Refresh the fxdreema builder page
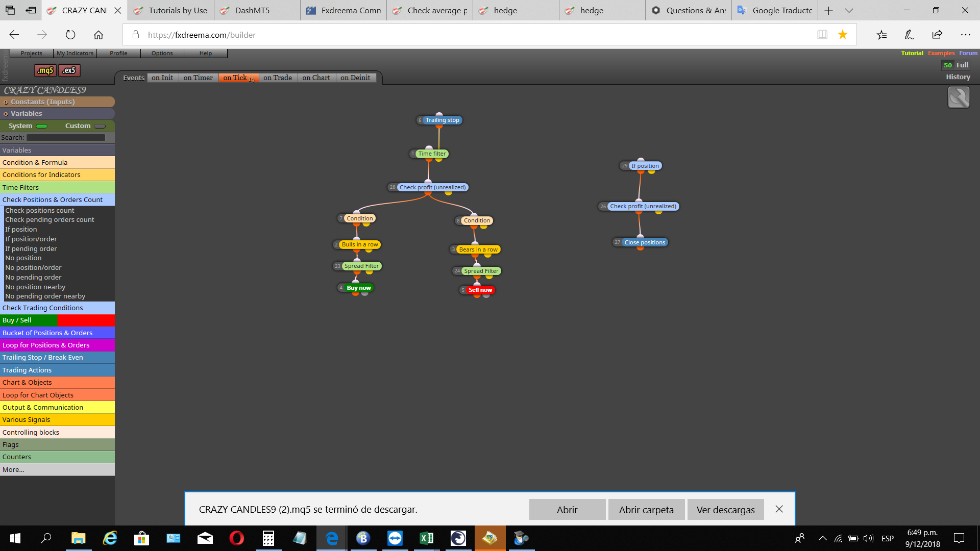Viewport: 980px width, 551px height. pos(70,35)
